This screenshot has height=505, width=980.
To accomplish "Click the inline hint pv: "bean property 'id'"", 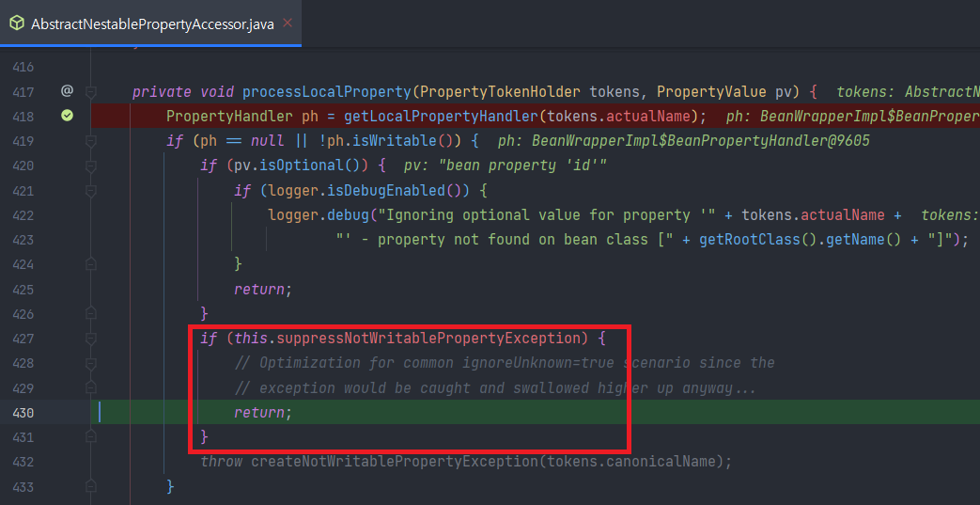I will (x=506, y=166).
